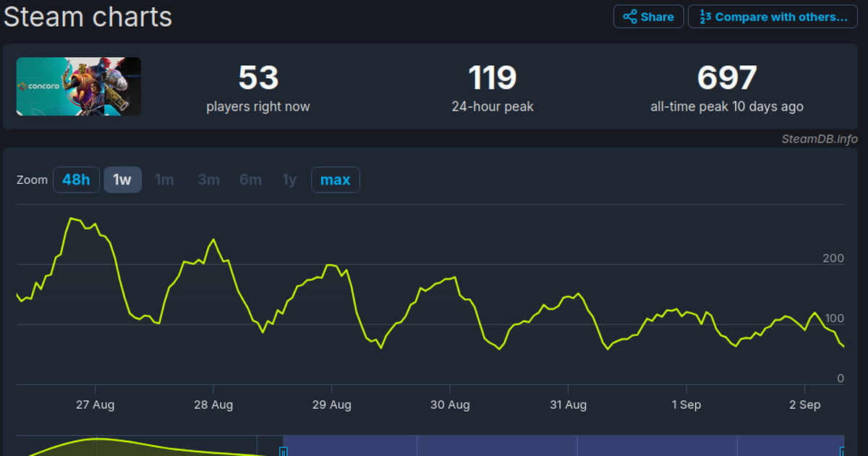Click the 697 all-time peak value
The height and width of the screenshot is (456, 868).
tap(727, 78)
